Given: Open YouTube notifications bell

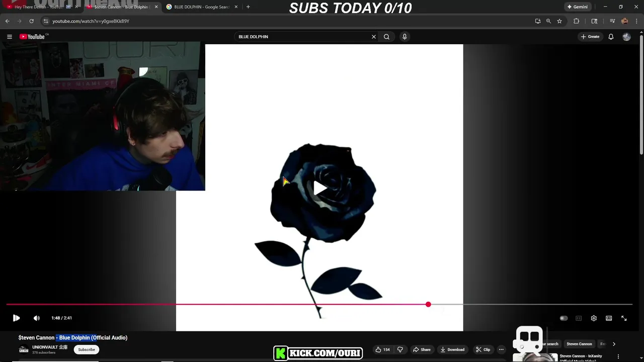Looking at the screenshot, I should click(611, 37).
